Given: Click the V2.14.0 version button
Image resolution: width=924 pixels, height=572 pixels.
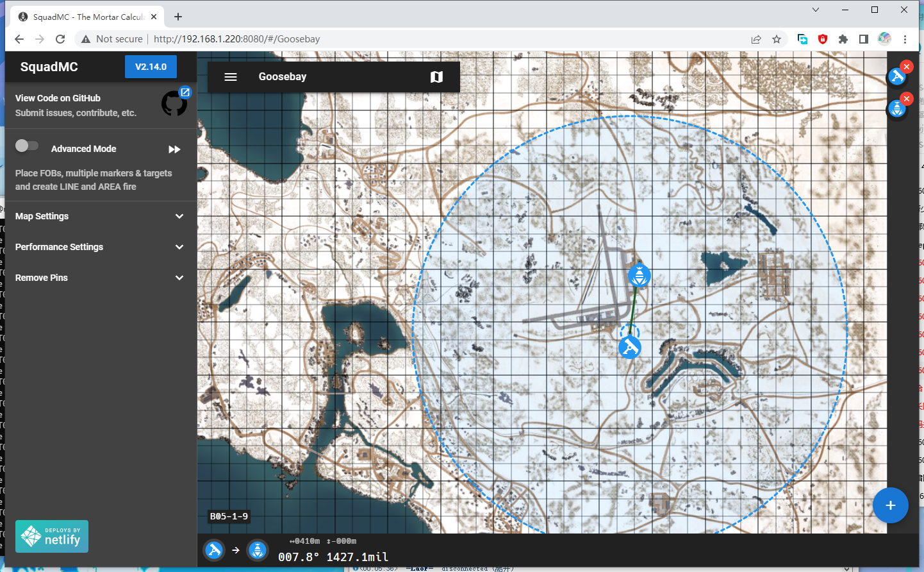Looking at the screenshot, I should pos(151,67).
